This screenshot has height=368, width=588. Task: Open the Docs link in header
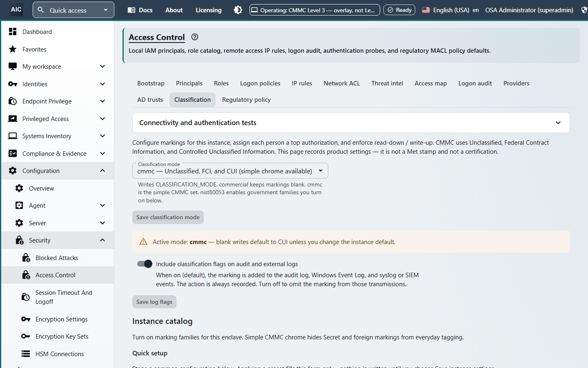click(x=140, y=10)
